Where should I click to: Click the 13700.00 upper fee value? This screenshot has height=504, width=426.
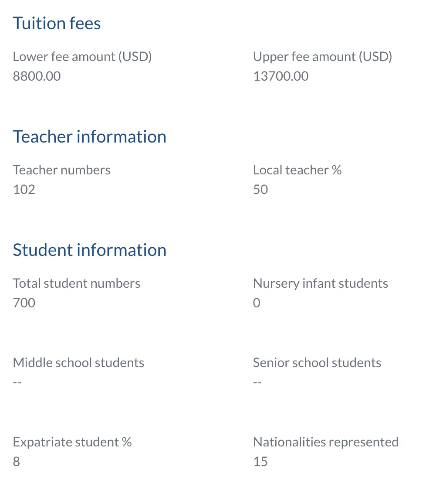pos(281,76)
